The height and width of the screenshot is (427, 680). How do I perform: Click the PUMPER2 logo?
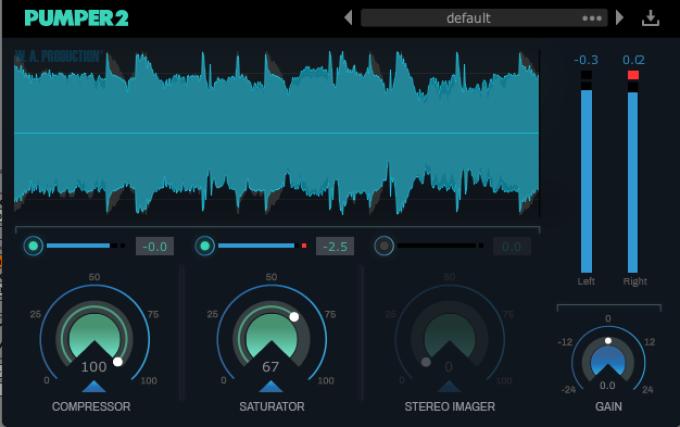point(76,18)
